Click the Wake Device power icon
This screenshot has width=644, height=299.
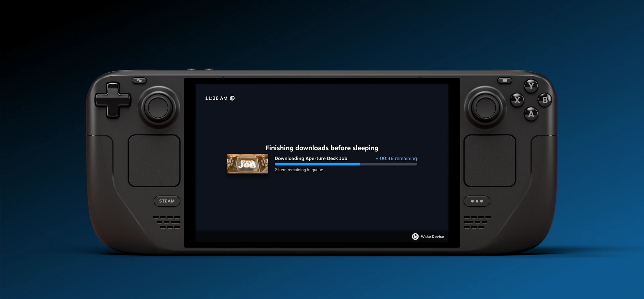[x=415, y=237]
